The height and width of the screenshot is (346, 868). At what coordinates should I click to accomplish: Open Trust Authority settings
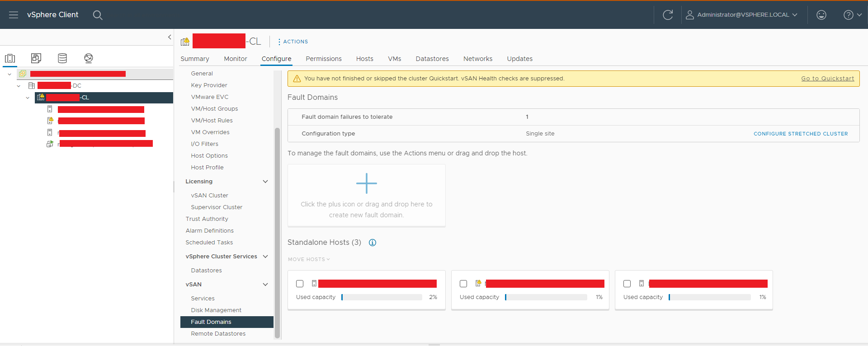tap(207, 219)
